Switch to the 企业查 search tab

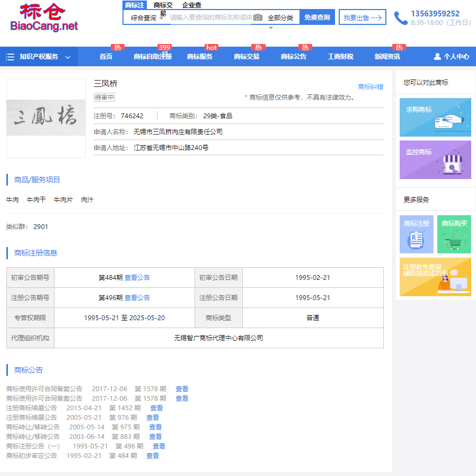click(x=191, y=5)
